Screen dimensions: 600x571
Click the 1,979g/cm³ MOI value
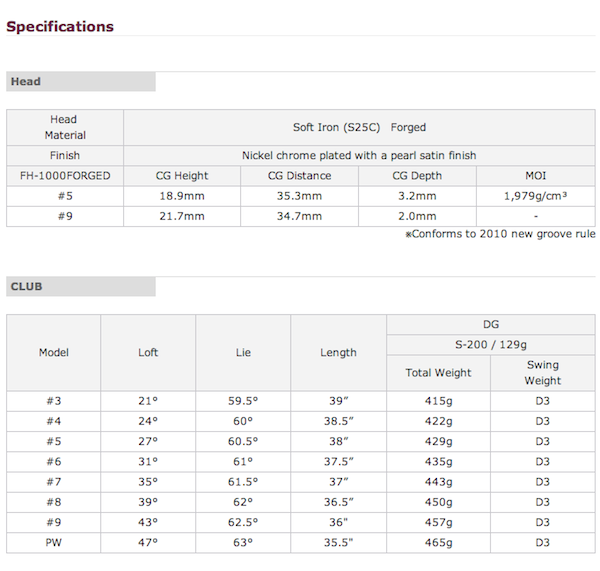coord(536,196)
